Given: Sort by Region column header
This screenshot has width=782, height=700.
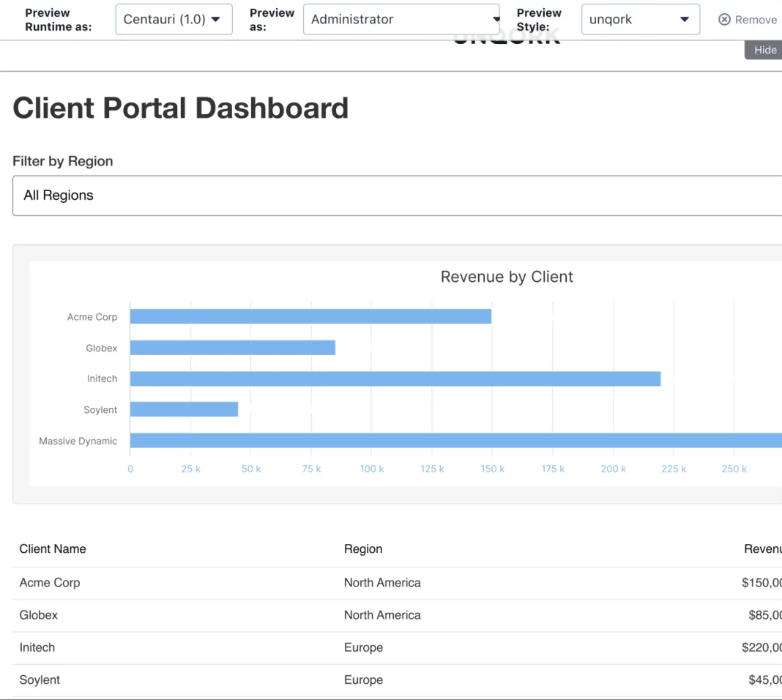Looking at the screenshot, I should tap(363, 549).
